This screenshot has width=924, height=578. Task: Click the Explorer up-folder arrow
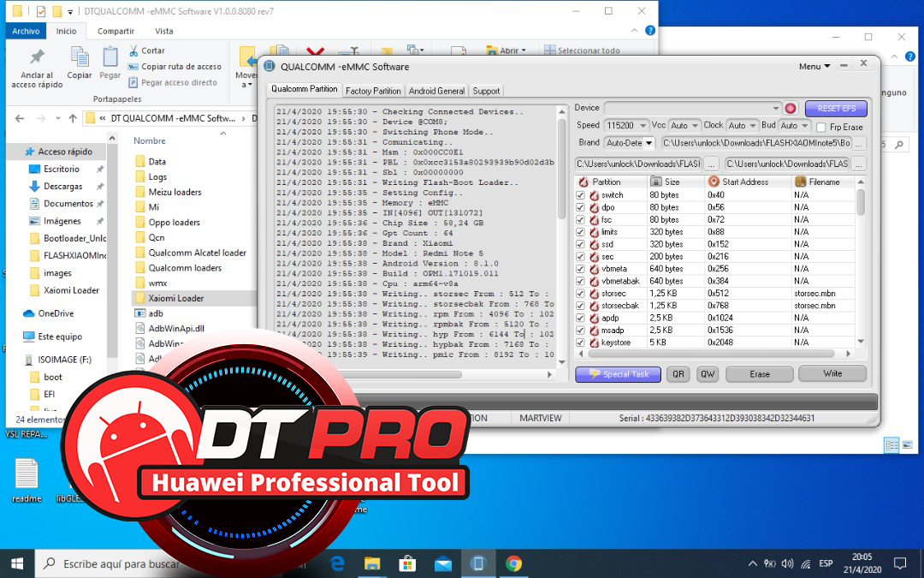click(73, 118)
